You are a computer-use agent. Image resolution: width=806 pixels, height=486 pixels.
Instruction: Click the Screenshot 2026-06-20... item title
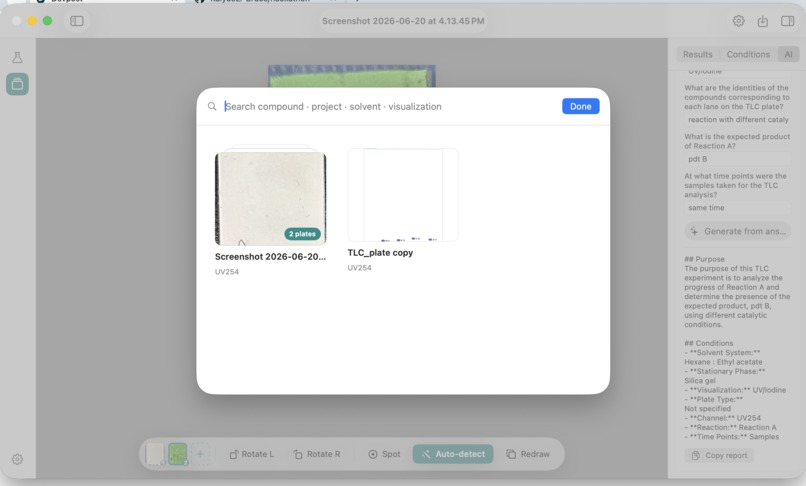(x=270, y=257)
